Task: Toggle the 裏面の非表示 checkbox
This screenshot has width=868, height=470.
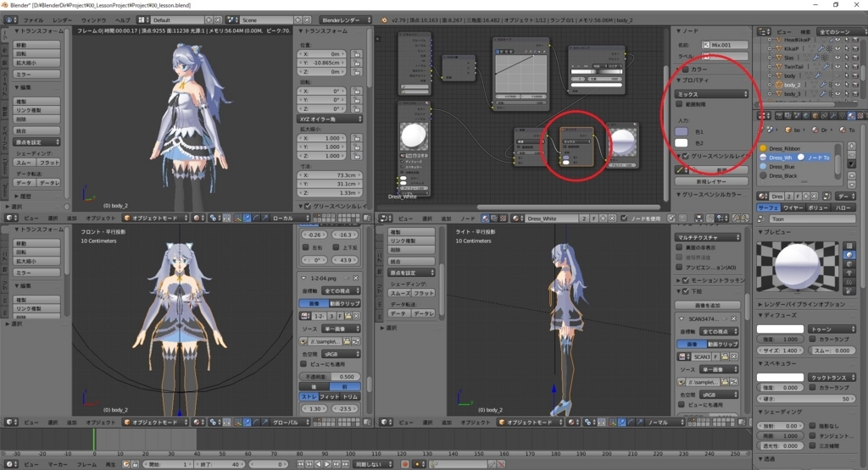Action: click(679, 248)
